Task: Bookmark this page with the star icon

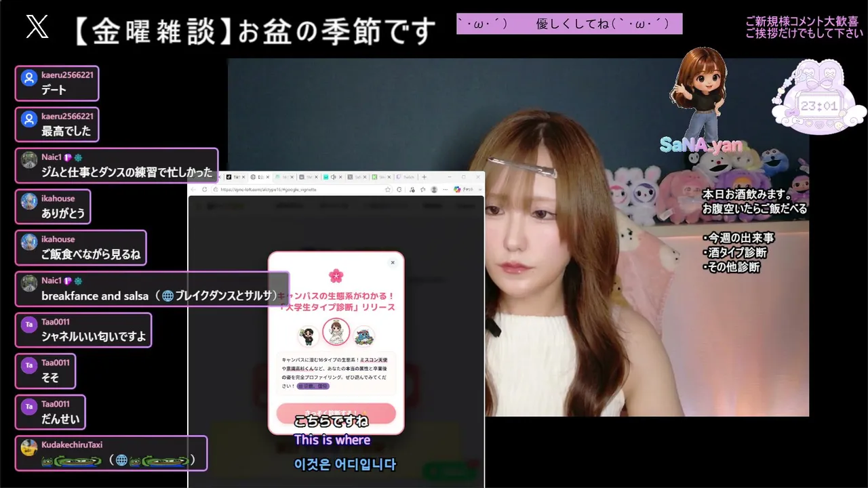Action: [387, 190]
